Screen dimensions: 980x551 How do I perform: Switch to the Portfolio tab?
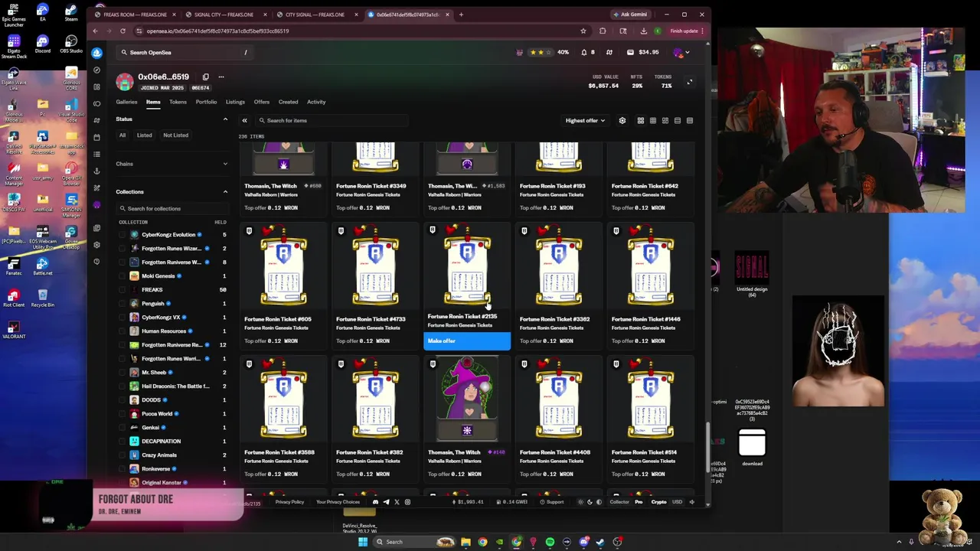pos(206,102)
